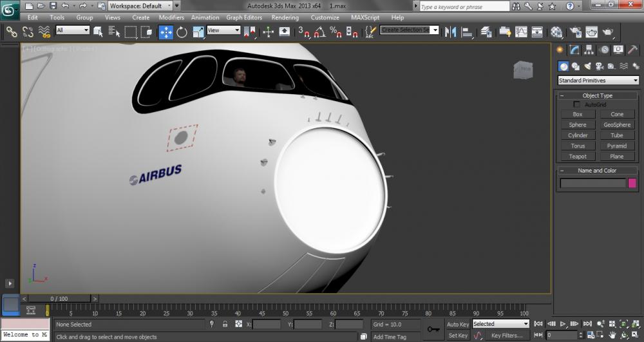
Task: Click the Select and Link chain icon
Action: (x=12, y=32)
